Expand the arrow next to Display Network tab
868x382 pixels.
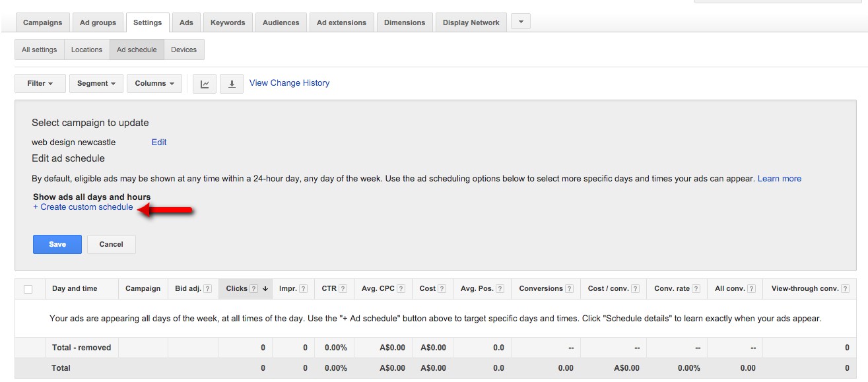[x=520, y=21]
